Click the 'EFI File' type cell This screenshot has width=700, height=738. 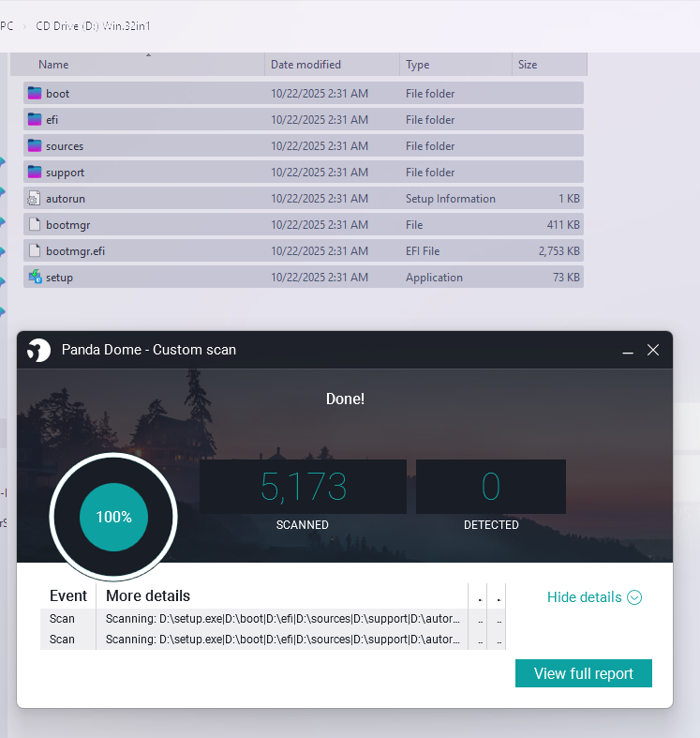click(423, 251)
